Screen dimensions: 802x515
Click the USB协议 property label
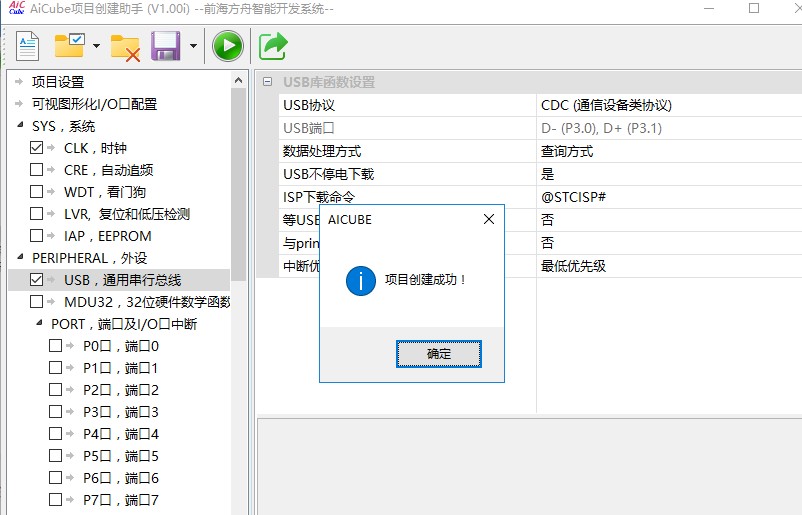click(x=309, y=105)
